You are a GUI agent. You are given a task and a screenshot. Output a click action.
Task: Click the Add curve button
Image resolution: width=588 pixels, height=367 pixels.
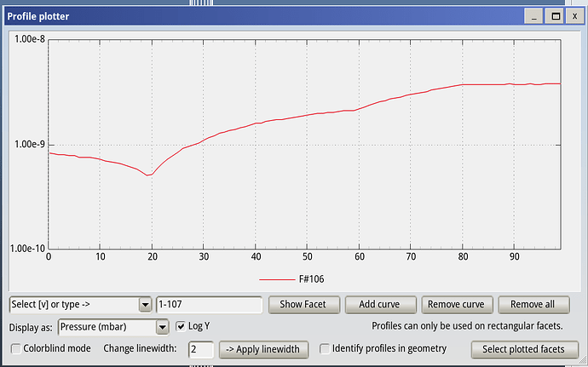pos(380,304)
